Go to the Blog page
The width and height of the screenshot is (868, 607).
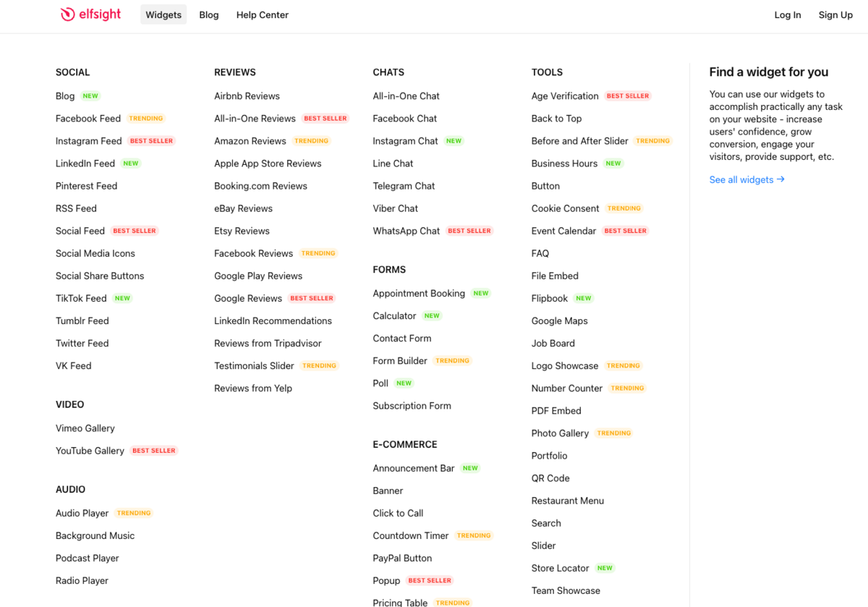[x=209, y=14]
